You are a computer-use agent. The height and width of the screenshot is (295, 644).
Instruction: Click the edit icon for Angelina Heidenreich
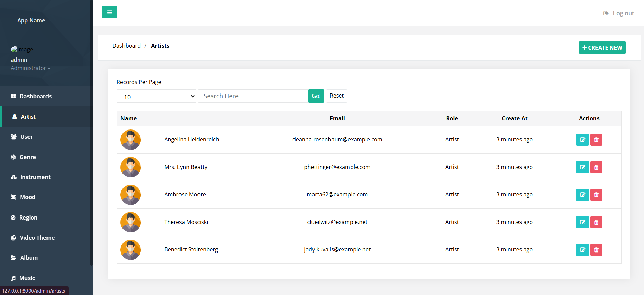[582, 140]
